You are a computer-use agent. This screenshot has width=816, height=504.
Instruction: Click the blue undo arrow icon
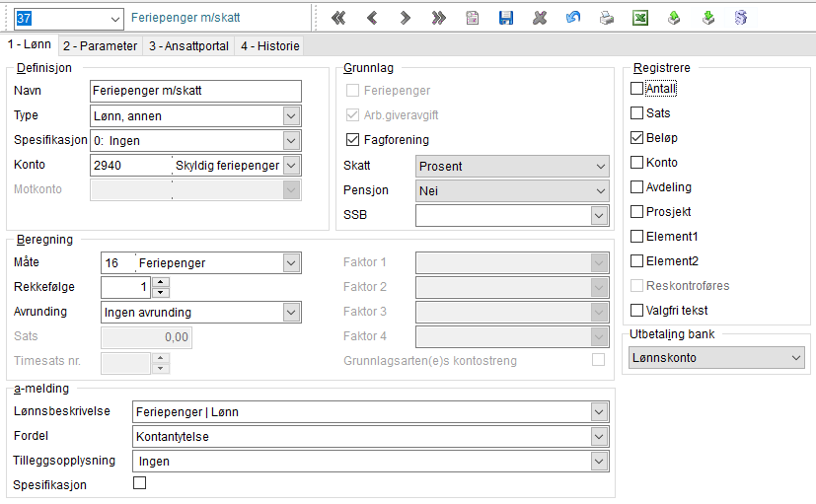tap(573, 18)
